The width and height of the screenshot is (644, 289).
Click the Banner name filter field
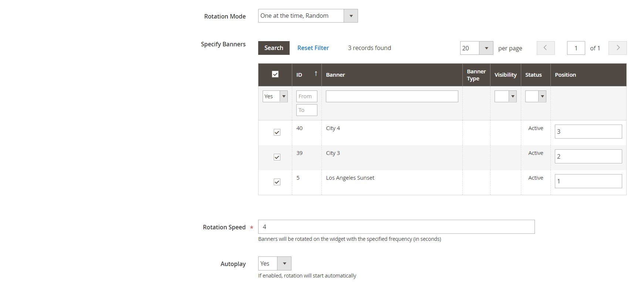pos(392,96)
